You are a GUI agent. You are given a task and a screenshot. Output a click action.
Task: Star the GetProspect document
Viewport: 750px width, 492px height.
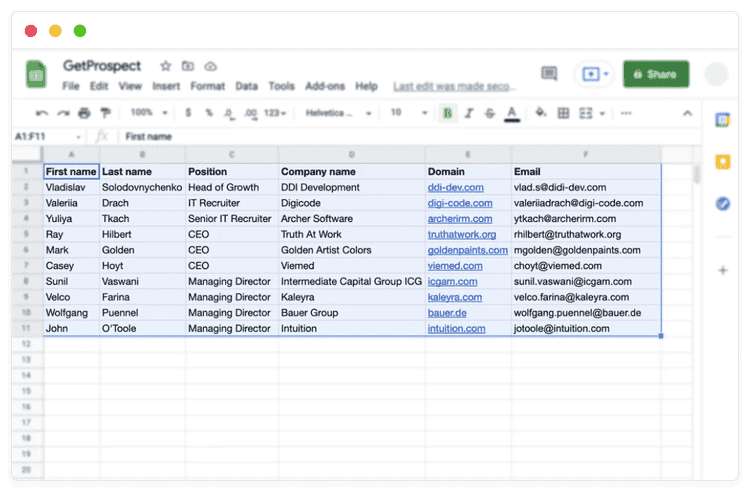(x=165, y=66)
